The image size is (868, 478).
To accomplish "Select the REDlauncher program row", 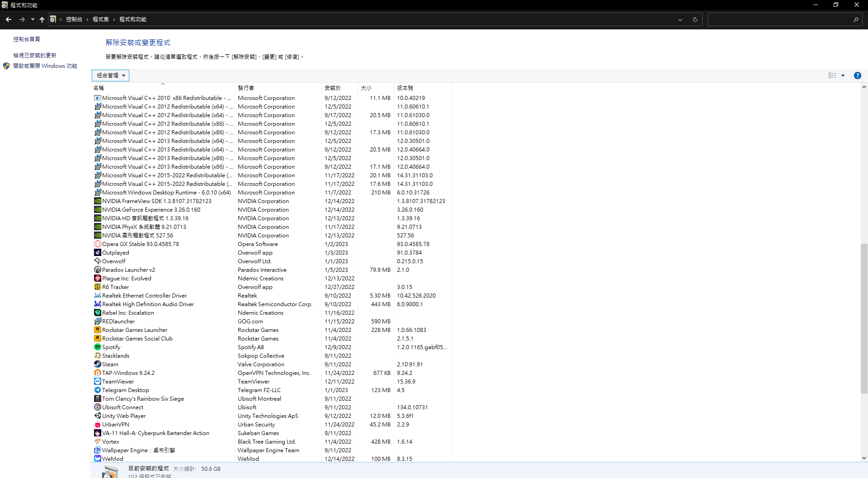I will pyautogui.click(x=271, y=322).
